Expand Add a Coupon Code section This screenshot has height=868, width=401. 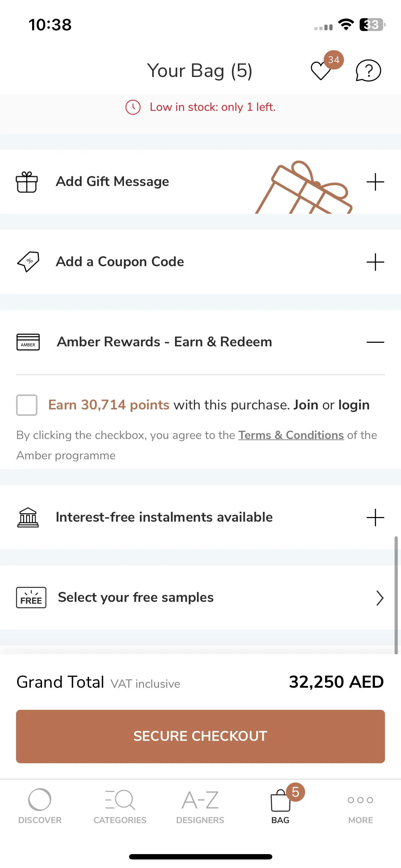point(375,262)
